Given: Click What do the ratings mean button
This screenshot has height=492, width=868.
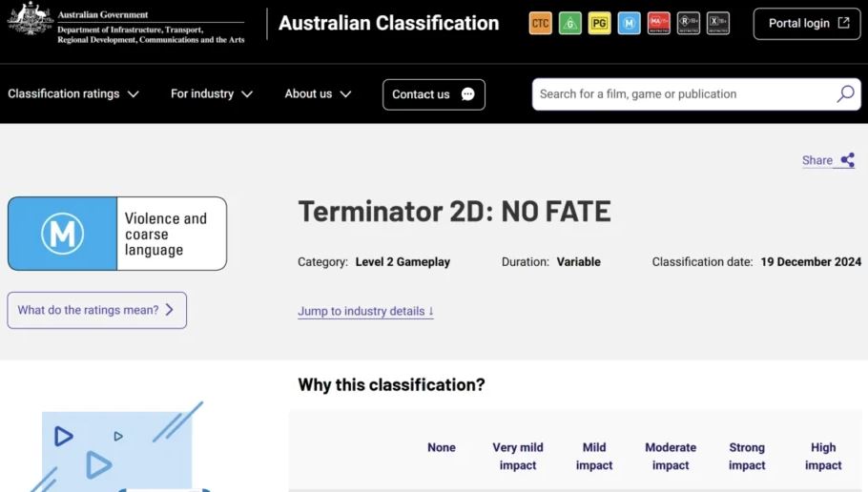Looking at the screenshot, I should point(97,310).
